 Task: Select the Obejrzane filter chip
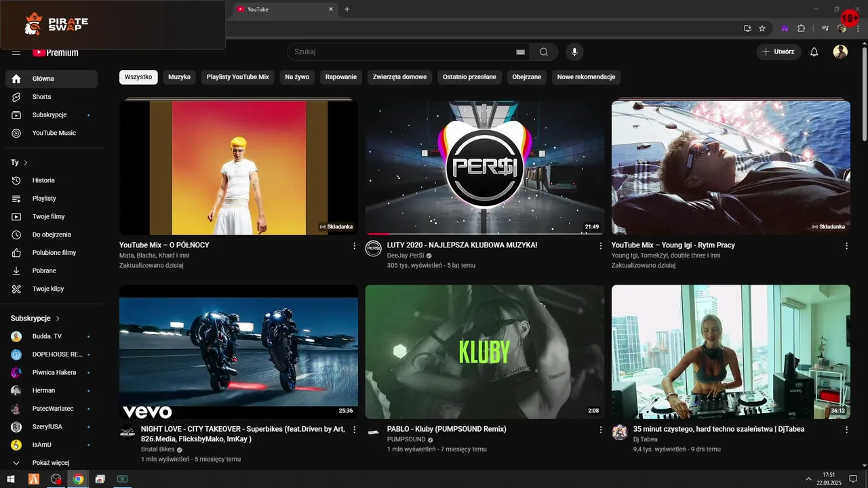click(527, 77)
